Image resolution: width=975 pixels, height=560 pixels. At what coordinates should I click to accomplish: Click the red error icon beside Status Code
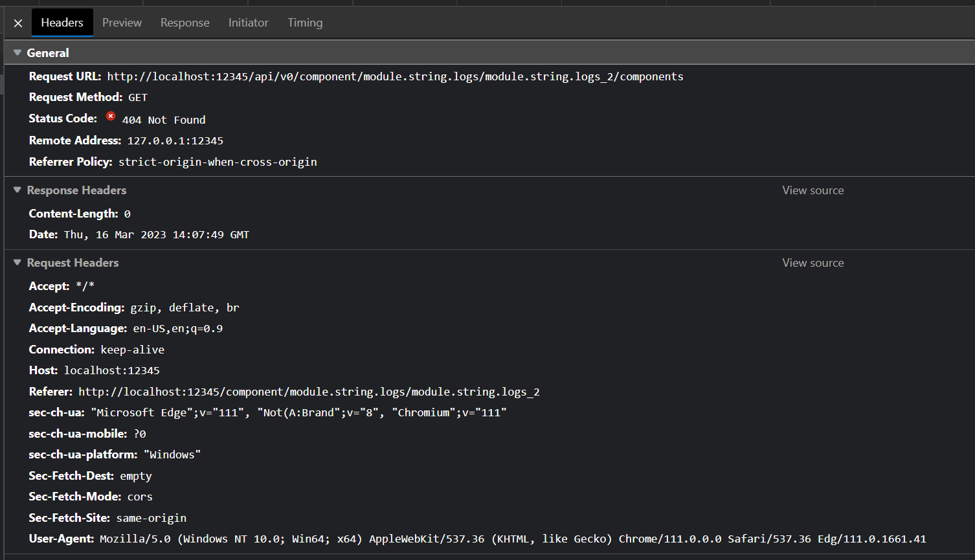[x=109, y=118]
